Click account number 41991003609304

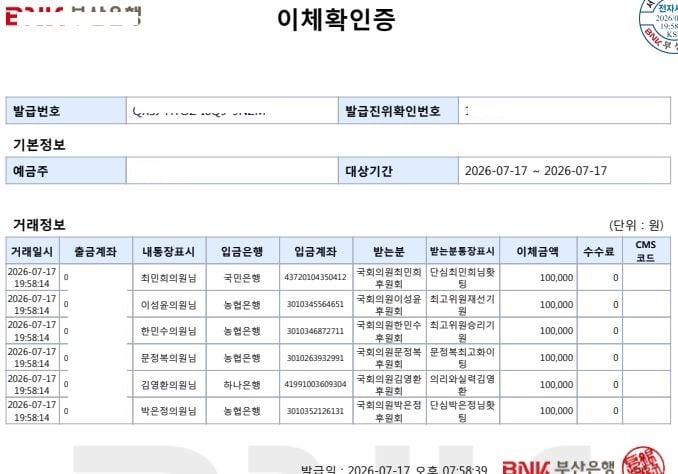click(315, 384)
